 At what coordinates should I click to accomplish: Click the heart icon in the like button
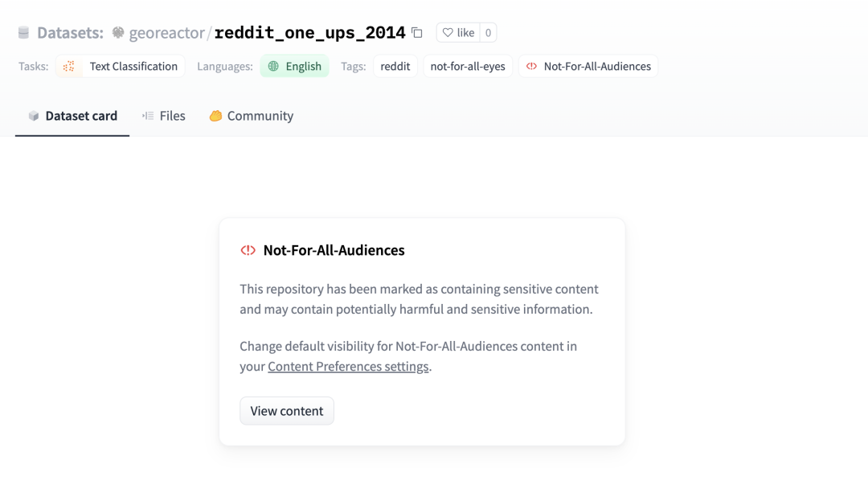448,33
